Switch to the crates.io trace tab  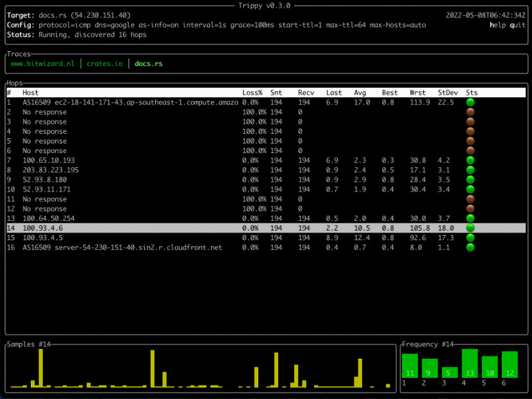point(104,64)
